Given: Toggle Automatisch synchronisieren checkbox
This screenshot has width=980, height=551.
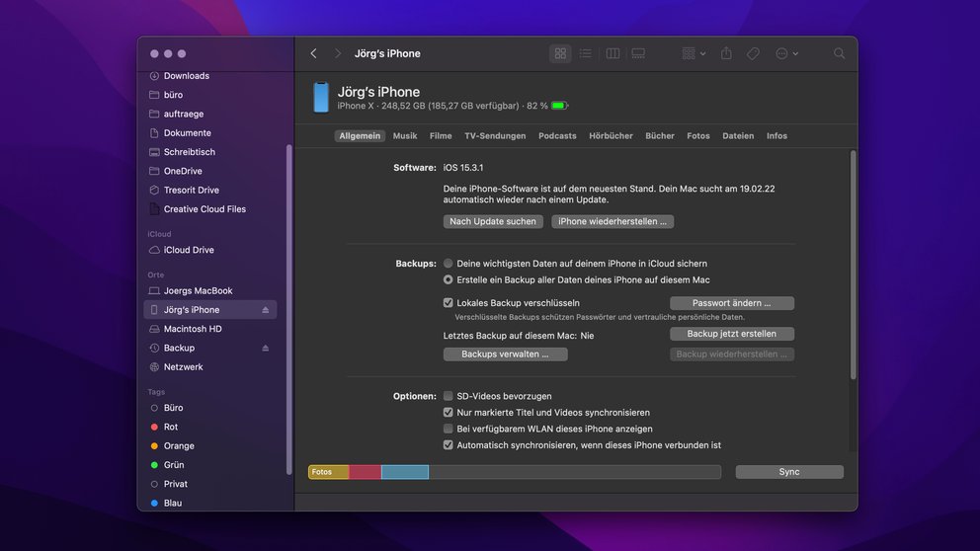Looking at the screenshot, I should pyautogui.click(x=449, y=444).
